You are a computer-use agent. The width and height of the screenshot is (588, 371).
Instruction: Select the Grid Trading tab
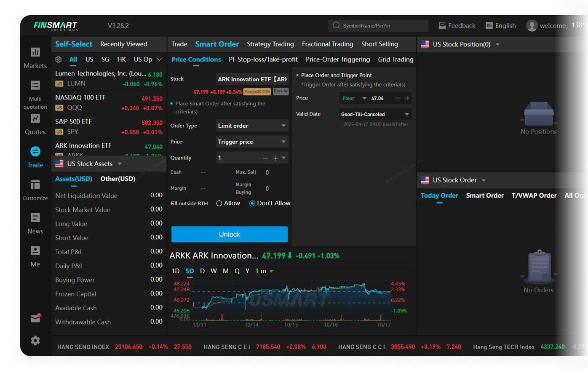396,59
